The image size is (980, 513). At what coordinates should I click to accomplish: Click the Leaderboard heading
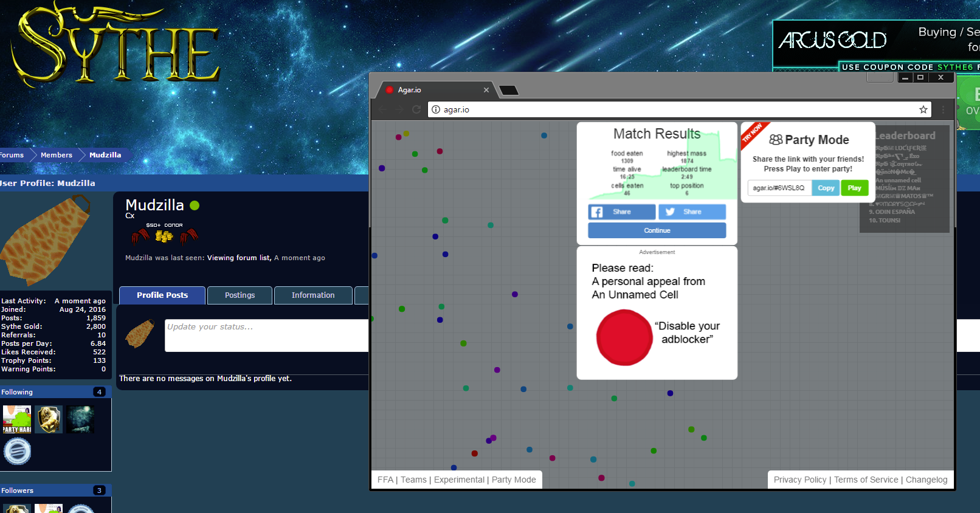click(x=905, y=136)
